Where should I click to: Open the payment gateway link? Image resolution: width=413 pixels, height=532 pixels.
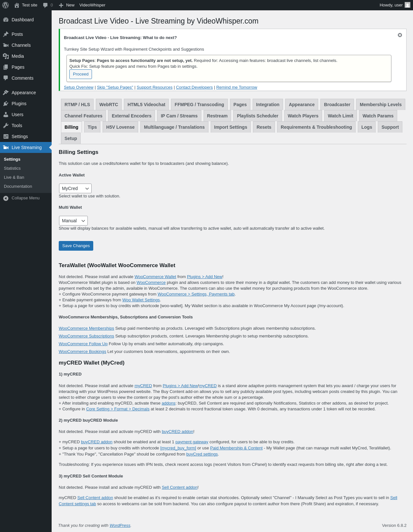click(x=192, y=442)
